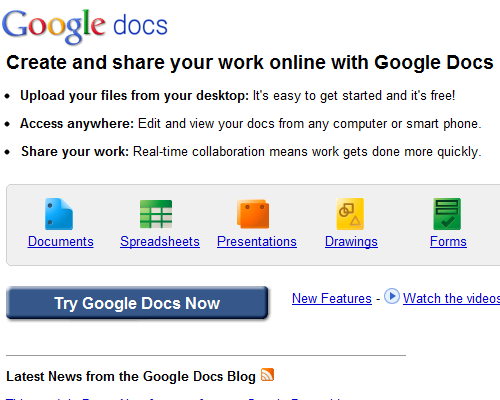This screenshot has width=500, height=400.
Task: Click the orange RSS feed icon
Action: pos(267,375)
